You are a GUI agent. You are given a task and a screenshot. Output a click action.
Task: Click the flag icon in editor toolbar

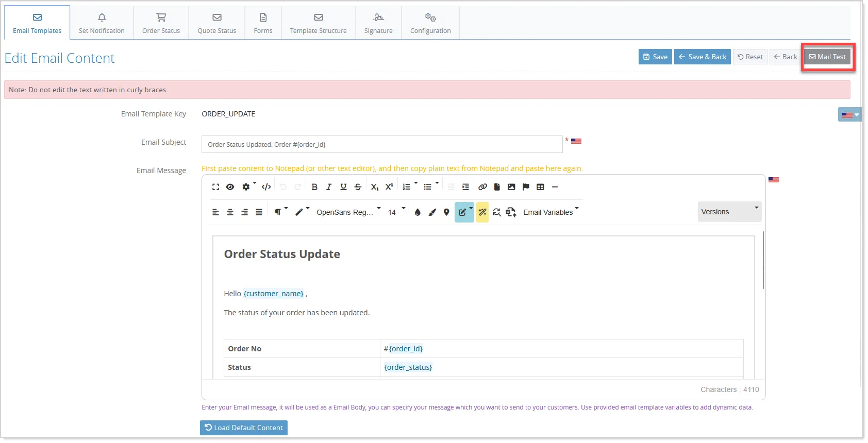(x=526, y=187)
